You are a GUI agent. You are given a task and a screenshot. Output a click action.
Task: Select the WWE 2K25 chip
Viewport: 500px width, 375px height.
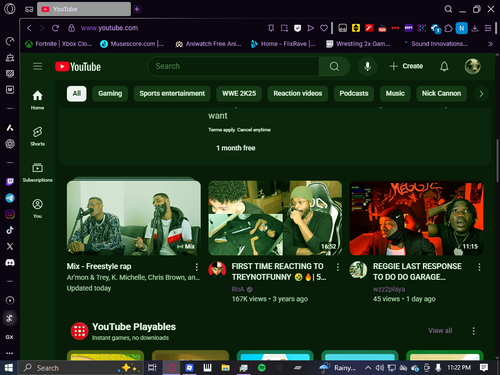tap(239, 93)
